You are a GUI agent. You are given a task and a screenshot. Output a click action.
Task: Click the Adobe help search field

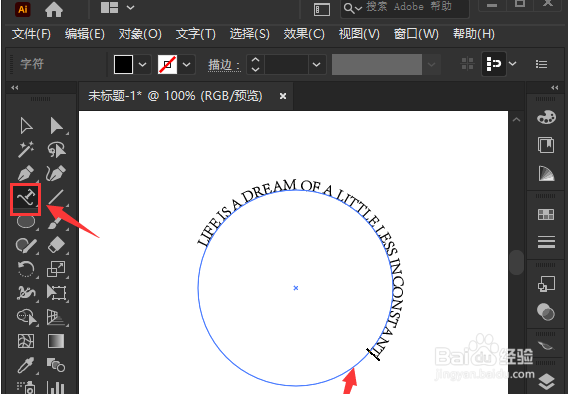[405, 8]
